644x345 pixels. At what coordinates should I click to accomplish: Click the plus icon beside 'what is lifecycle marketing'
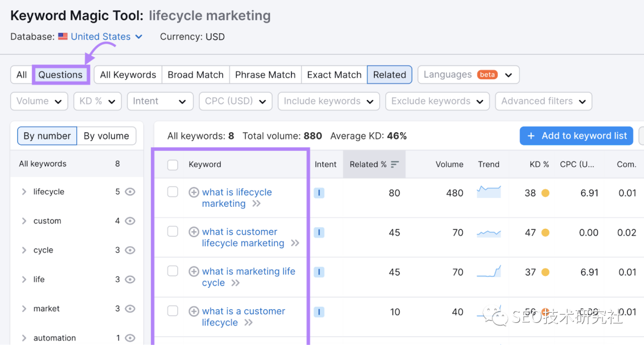click(194, 192)
